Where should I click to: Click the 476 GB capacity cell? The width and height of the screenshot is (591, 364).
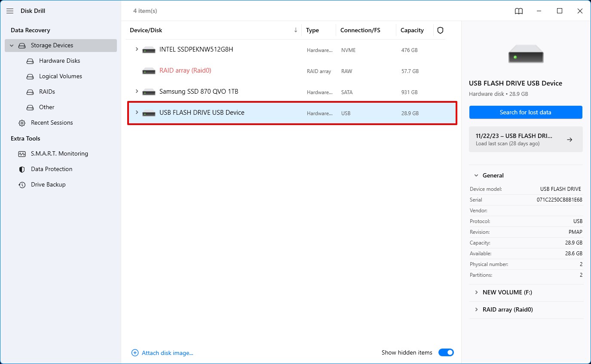(410, 50)
